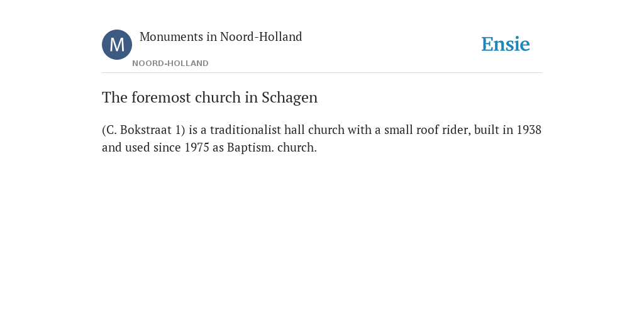Screen dimensions: 644x322
Task: Click the words built in
Action: (494, 130)
